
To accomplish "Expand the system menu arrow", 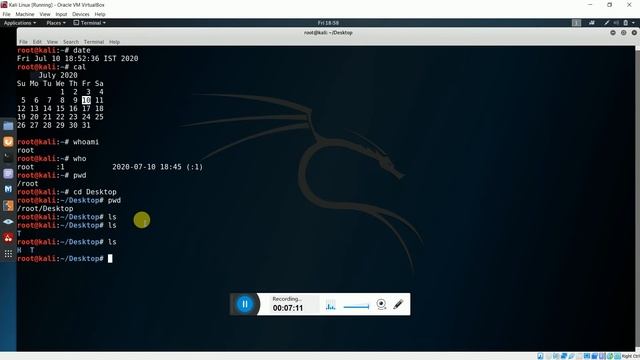I will [633, 23].
